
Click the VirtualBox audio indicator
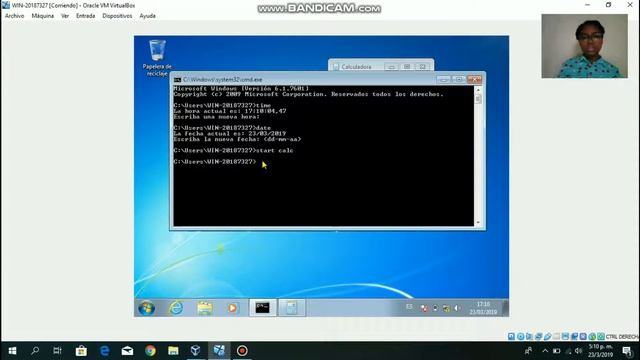[529, 336]
